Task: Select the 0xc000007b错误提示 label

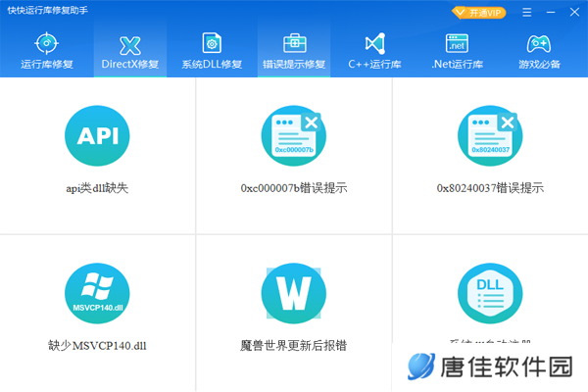Action: pos(294,188)
